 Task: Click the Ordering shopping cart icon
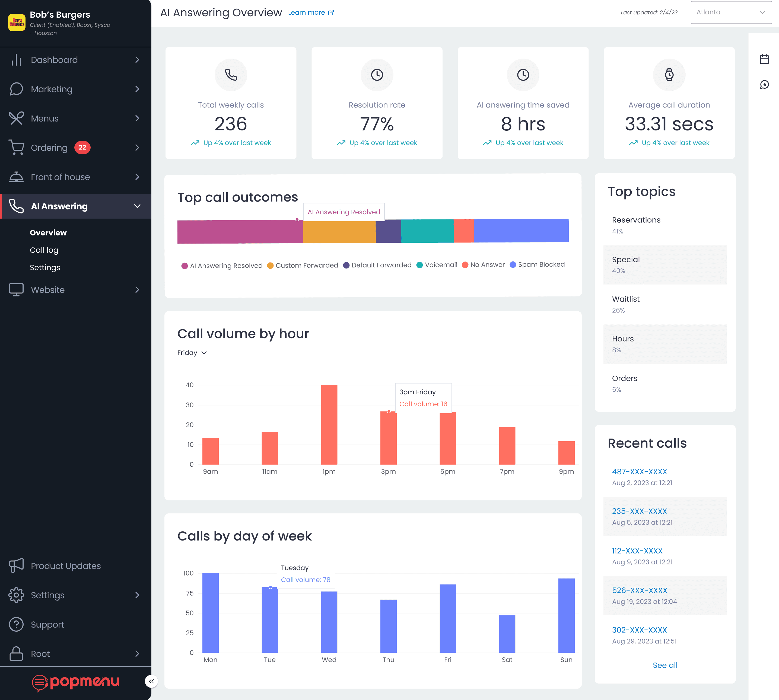pyautogui.click(x=16, y=147)
